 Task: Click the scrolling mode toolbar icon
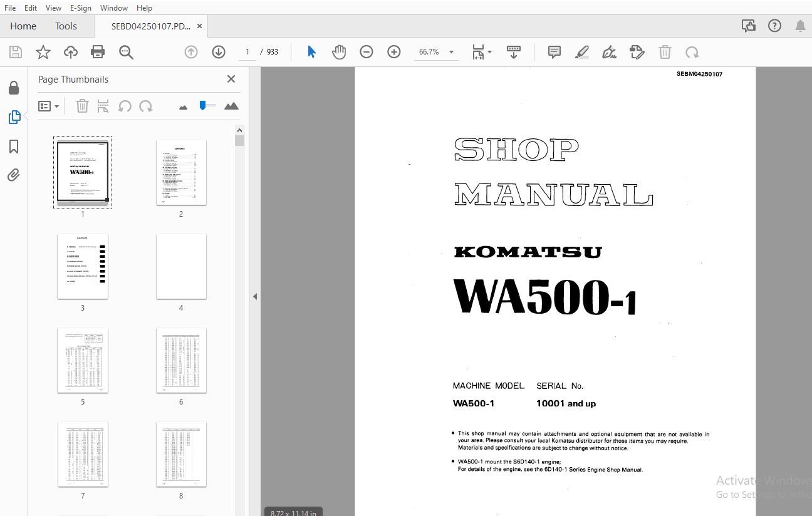[514, 52]
